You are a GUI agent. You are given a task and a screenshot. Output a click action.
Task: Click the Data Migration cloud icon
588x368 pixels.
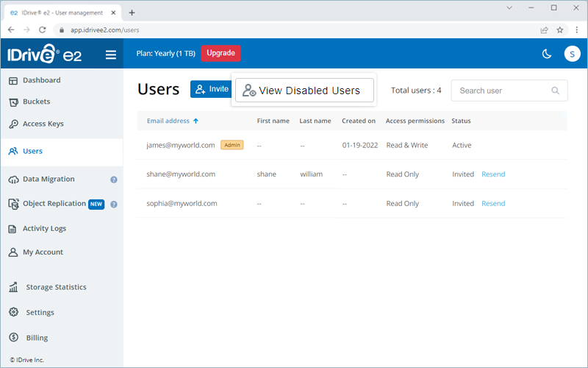[13, 180]
